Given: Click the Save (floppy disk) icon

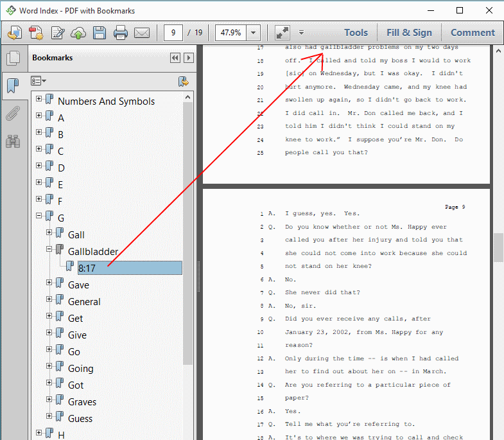Looking at the screenshot, I should [100, 33].
